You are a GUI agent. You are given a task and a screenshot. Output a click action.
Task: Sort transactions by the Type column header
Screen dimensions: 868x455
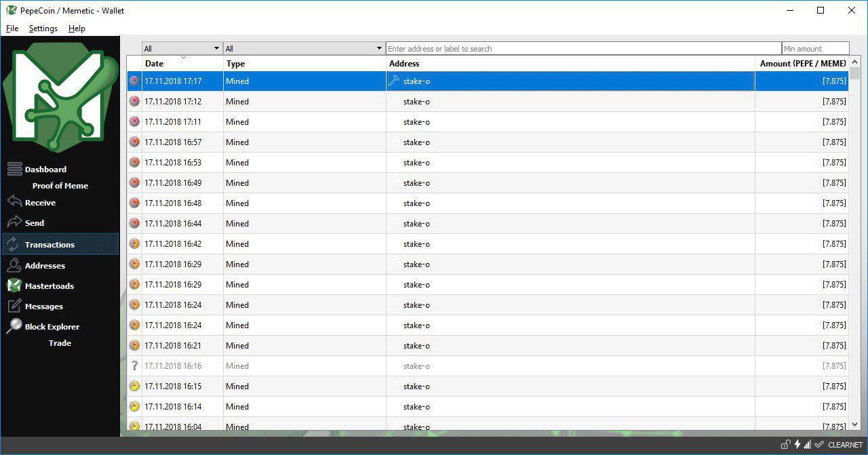[x=304, y=63]
